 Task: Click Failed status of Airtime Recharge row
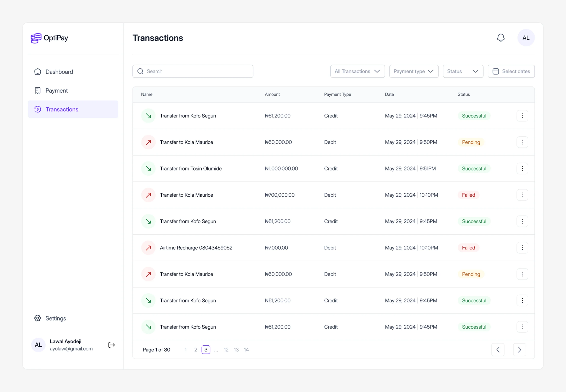coord(469,248)
